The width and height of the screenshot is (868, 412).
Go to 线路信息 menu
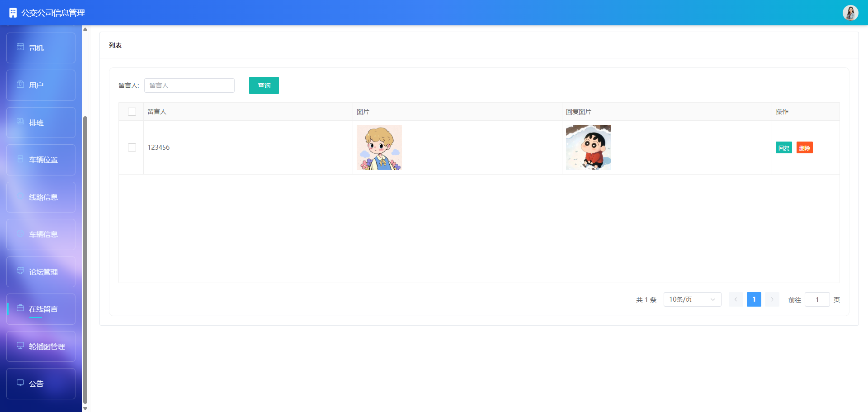point(41,197)
